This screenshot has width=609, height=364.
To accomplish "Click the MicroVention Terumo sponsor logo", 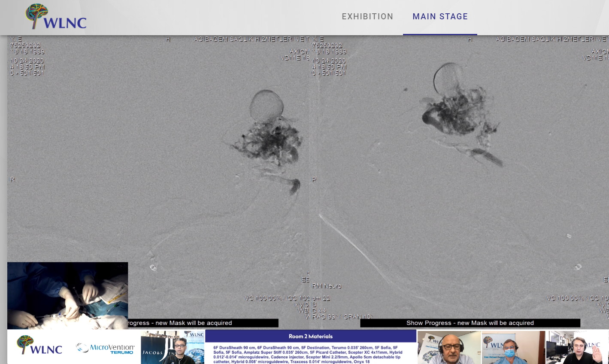I will tap(106, 348).
